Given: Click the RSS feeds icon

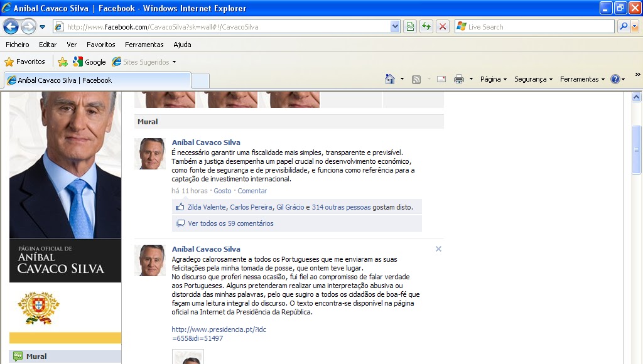Looking at the screenshot, I should coord(416,80).
